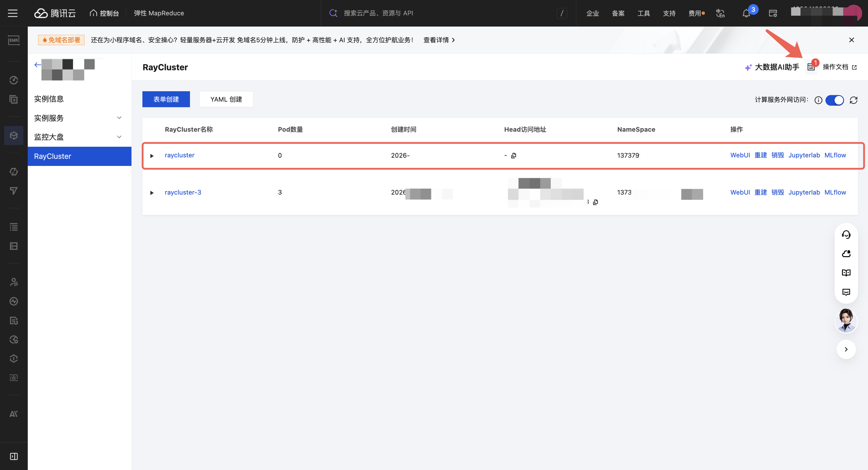Go back using the left arrow

[38, 65]
